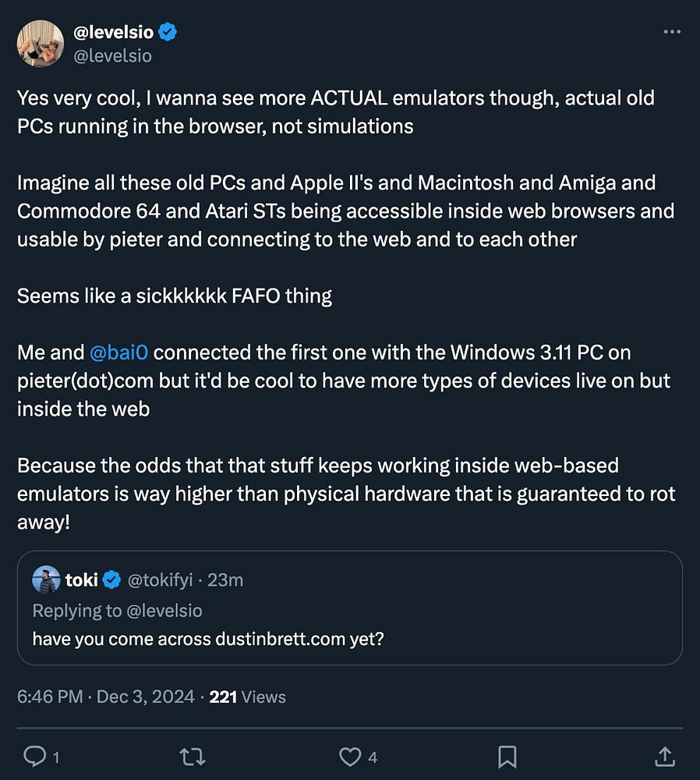Click the reply speech bubble icon
The image size is (700, 780).
[x=35, y=756]
